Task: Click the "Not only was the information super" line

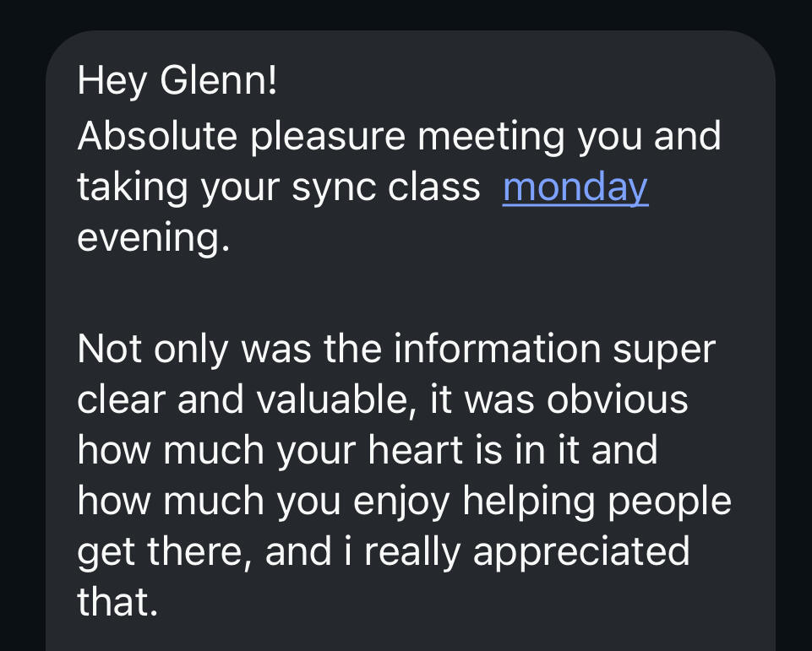Action: [x=395, y=350]
